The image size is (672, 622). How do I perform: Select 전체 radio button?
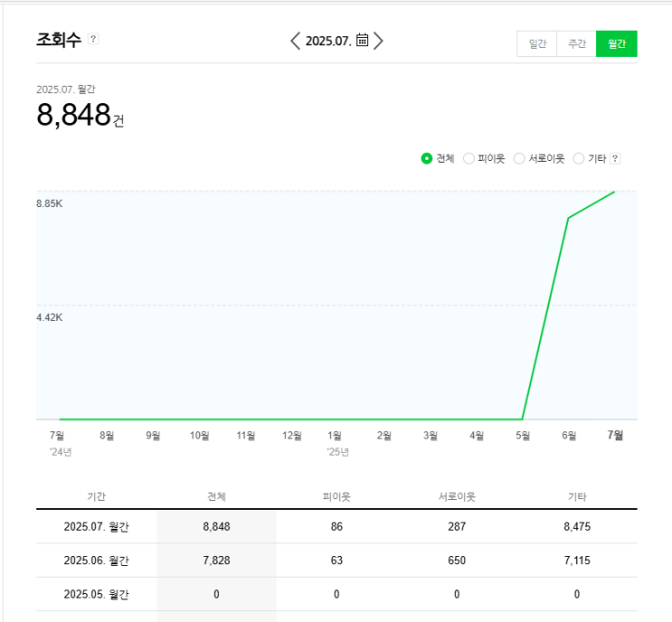pyautogui.click(x=426, y=158)
